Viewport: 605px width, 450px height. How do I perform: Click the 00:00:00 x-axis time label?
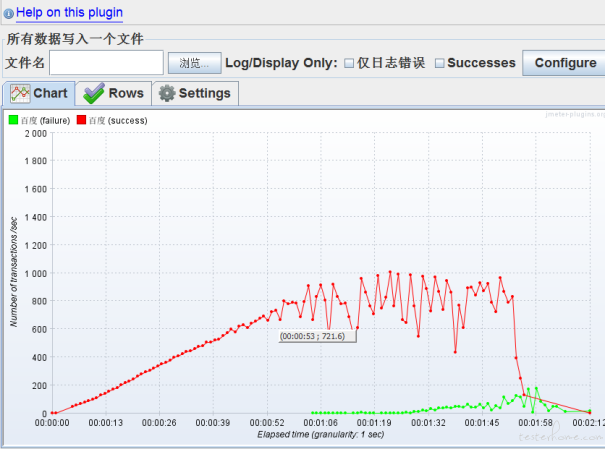[x=52, y=423]
